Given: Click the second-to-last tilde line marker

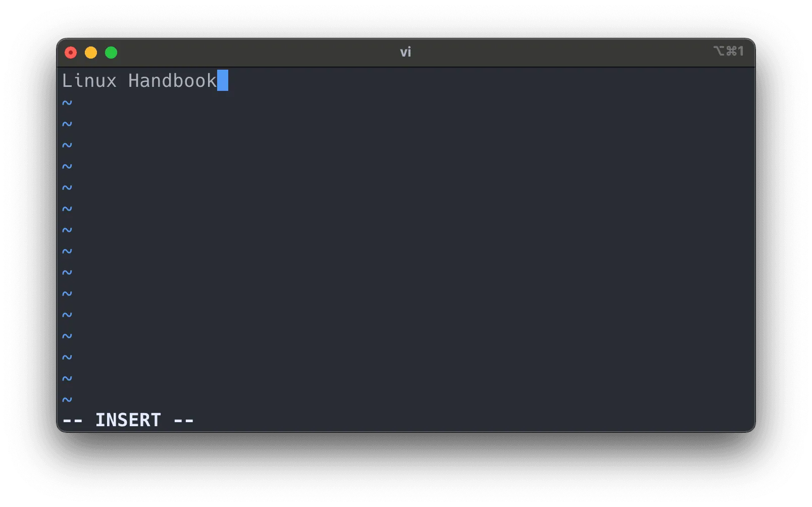Looking at the screenshot, I should pos(67,379).
